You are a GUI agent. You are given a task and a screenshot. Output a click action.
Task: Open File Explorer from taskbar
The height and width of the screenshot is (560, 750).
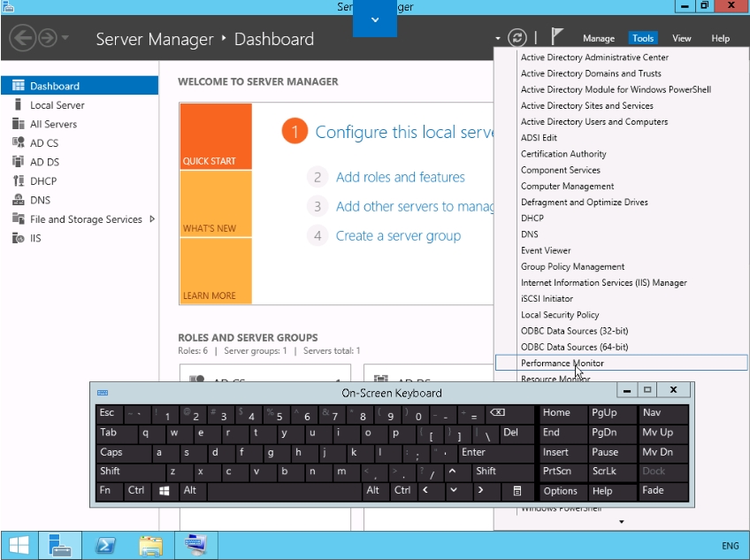[x=151, y=545]
